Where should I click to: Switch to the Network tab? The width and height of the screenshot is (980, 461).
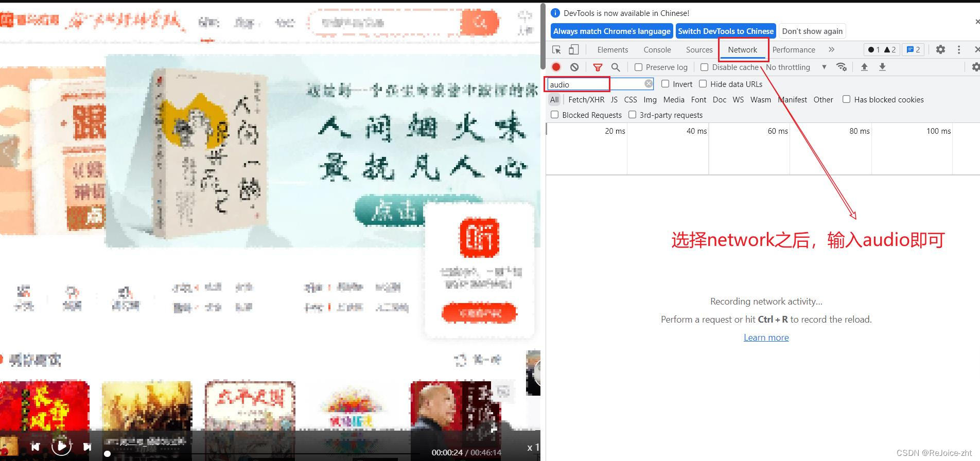point(742,49)
